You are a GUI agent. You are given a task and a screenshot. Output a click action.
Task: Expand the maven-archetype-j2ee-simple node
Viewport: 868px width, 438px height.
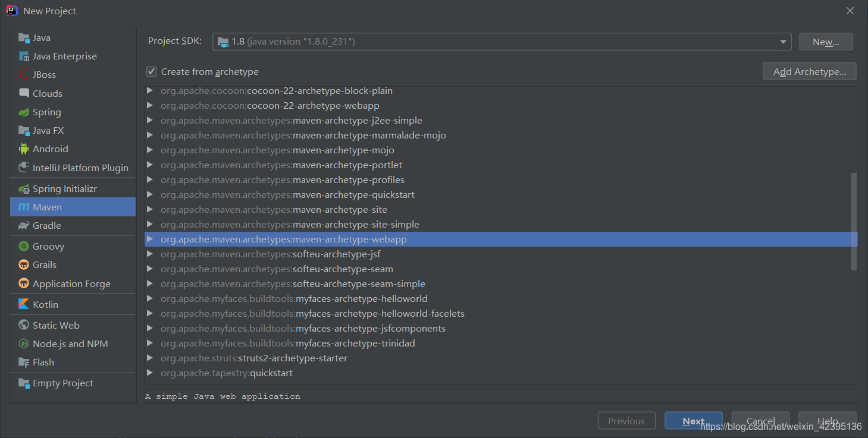click(150, 121)
